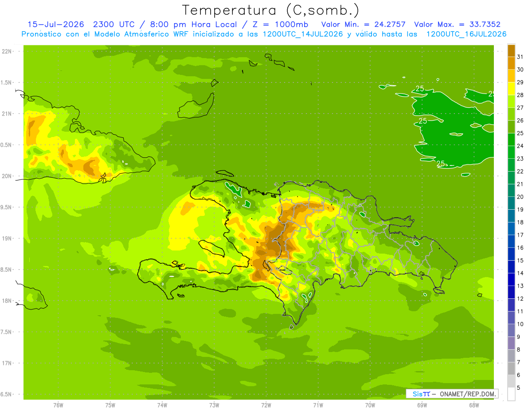Pick the legend swatch between 29 and 30

tap(511, 76)
